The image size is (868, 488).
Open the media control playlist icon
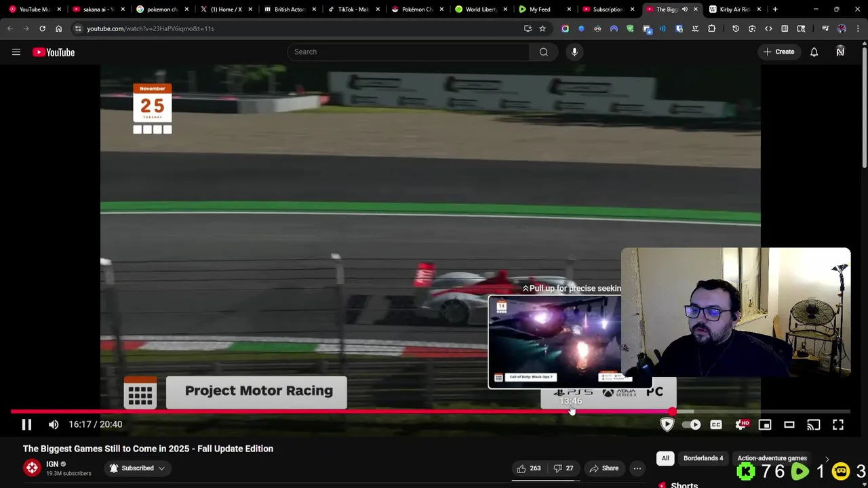click(825, 28)
